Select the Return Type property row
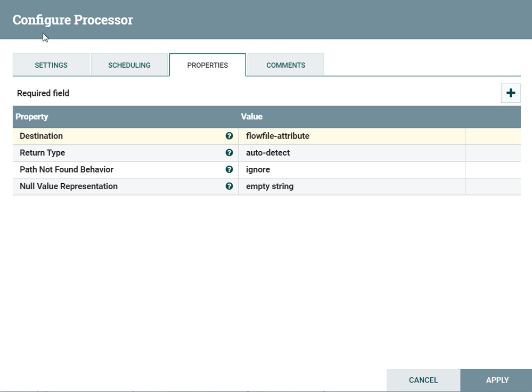This screenshot has width=532, height=392. (267, 153)
